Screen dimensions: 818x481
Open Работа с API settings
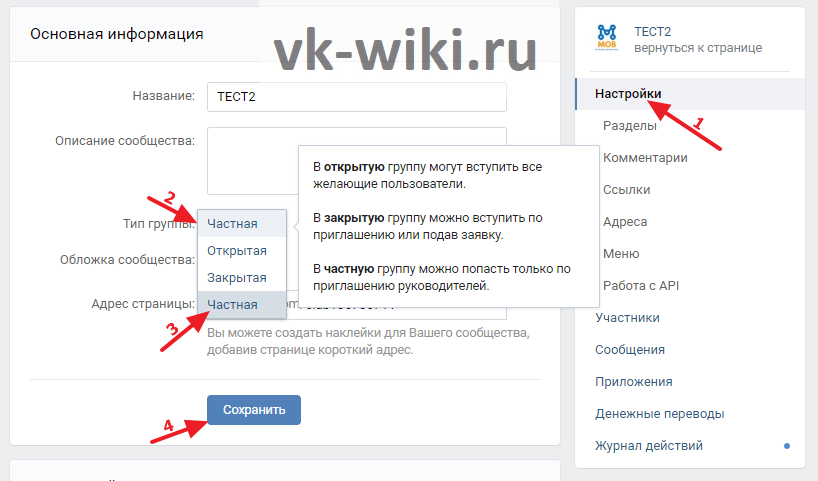641,286
